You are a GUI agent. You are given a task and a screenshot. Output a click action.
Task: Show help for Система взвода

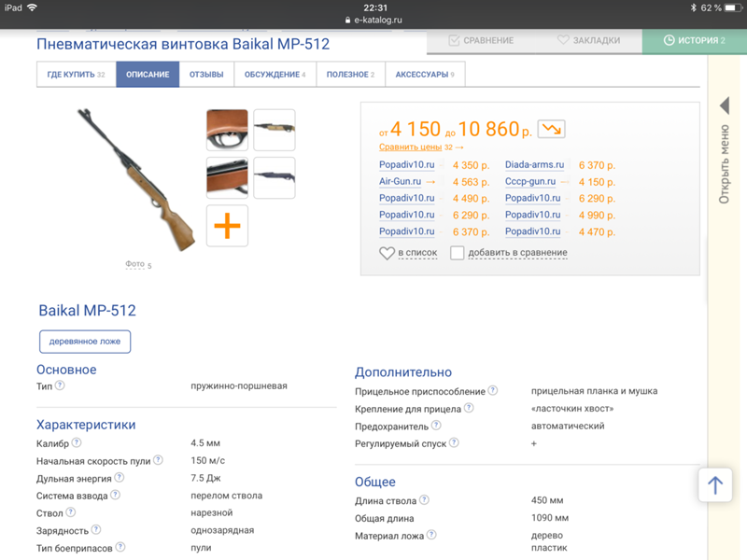[x=115, y=495]
